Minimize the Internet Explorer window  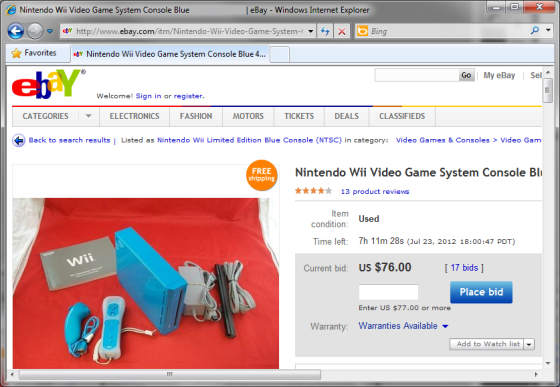click(x=496, y=7)
